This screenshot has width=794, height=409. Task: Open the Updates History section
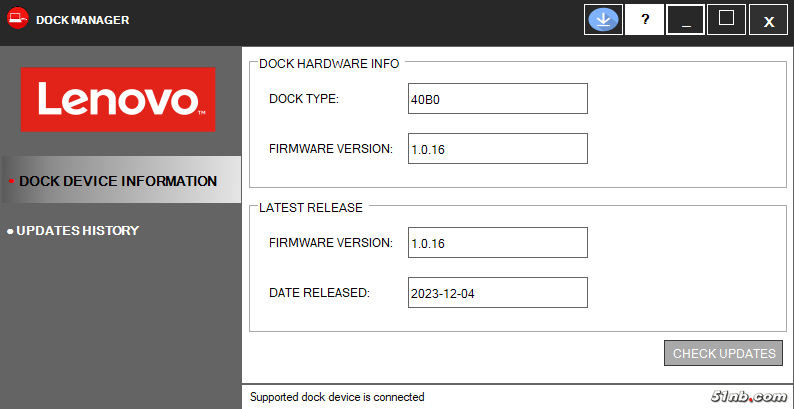point(77,231)
